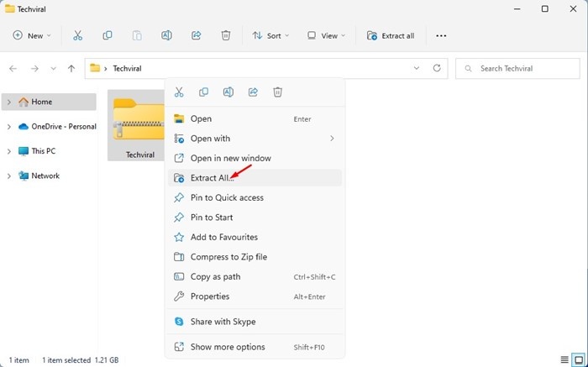Open the Sort dropdown
The image size is (588, 367).
[x=270, y=35]
